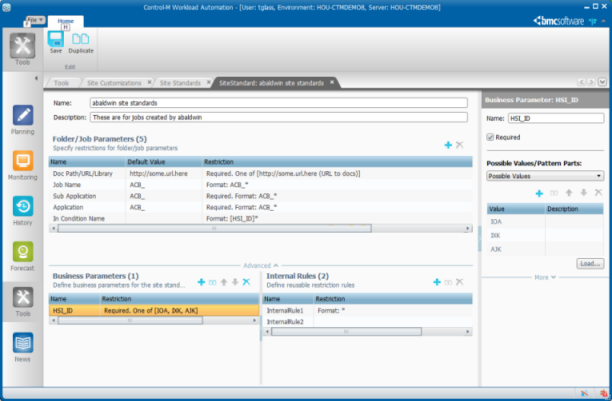Toggle the Required checkbox for HSI_ID
The width and height of the screenshot is (612, 401).
[490, 137]
